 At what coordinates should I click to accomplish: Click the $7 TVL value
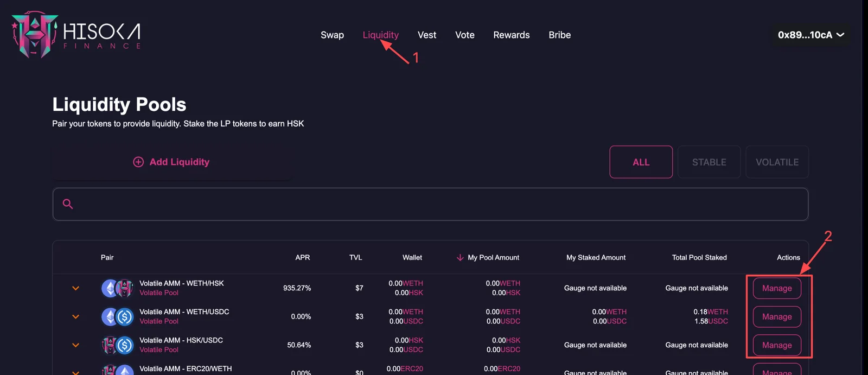click(x=359, y=288)
